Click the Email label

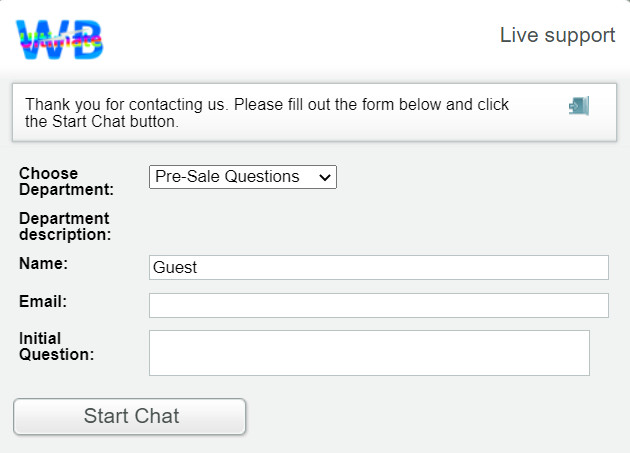43,300
